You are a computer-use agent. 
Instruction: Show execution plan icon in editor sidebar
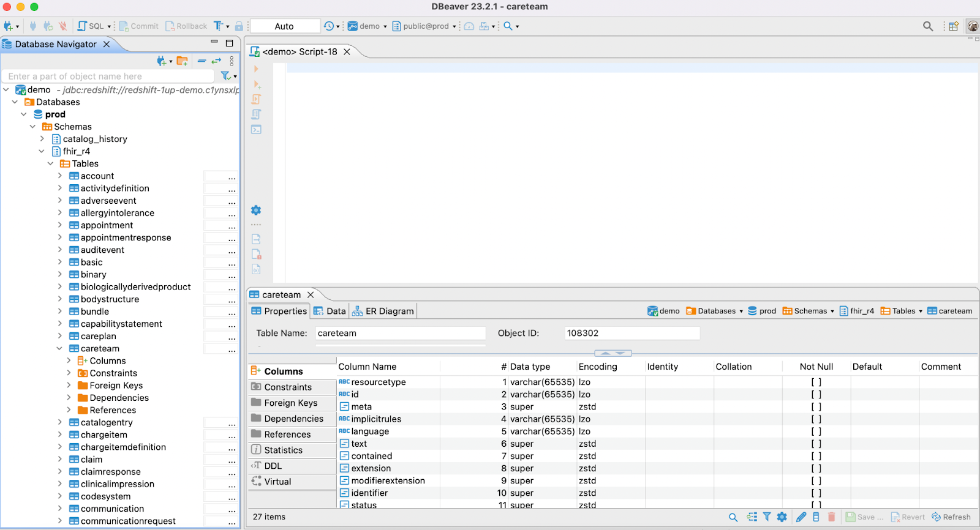coord(257,114)
